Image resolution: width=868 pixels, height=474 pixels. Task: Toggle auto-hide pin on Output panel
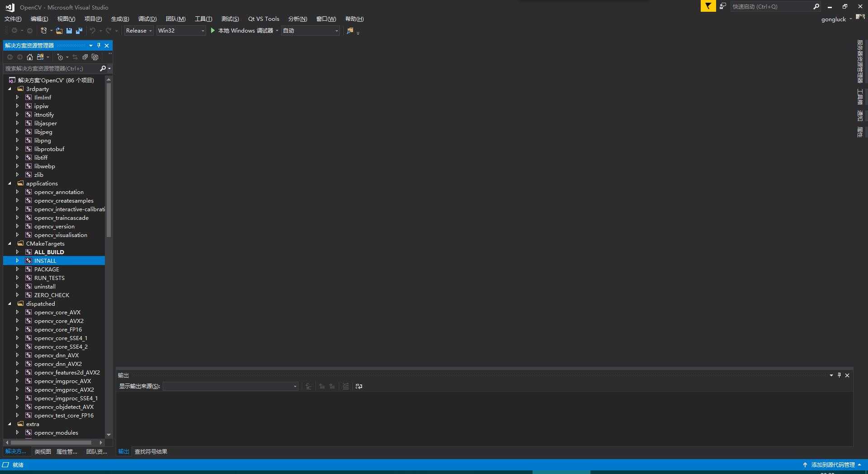click(x=839, y=375)
